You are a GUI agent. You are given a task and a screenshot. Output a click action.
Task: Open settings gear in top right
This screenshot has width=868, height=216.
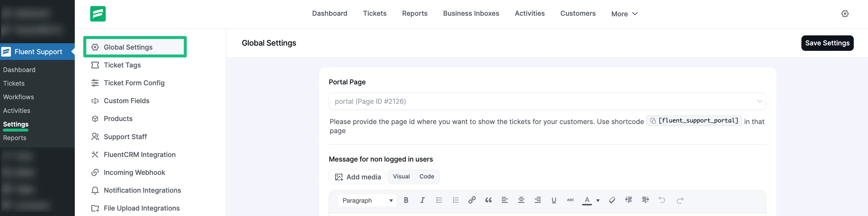(845, 14)
